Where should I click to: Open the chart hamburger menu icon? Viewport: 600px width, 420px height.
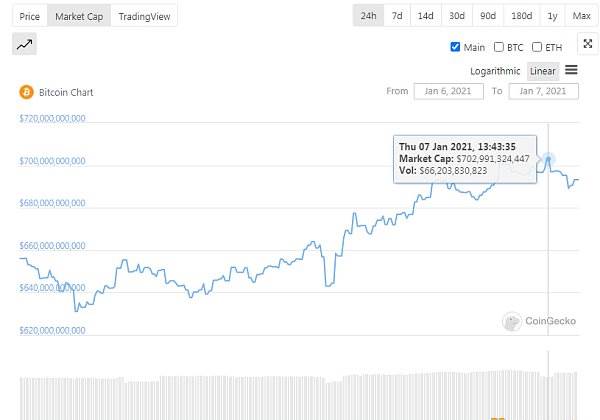coord(572,70)
